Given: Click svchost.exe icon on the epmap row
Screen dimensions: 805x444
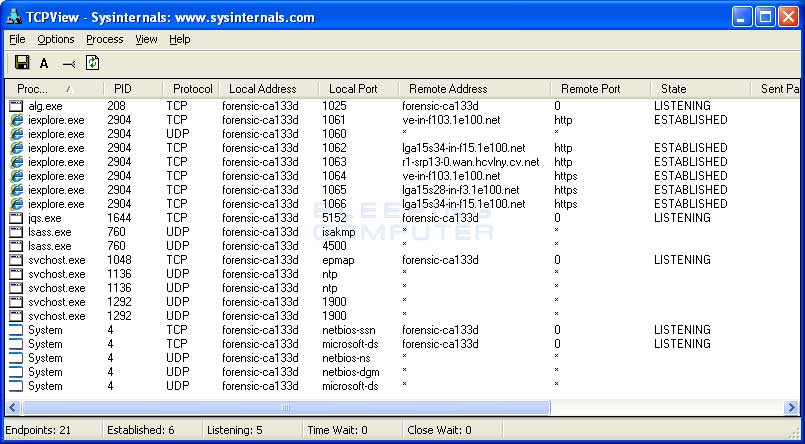Looking at the screenshot, I should (x=16, y=260).
